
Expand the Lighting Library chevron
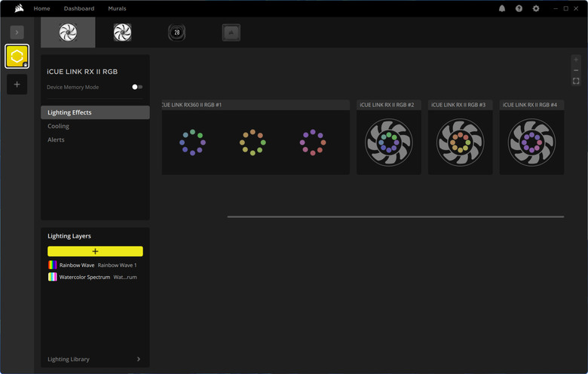click(x=139, y=359)
